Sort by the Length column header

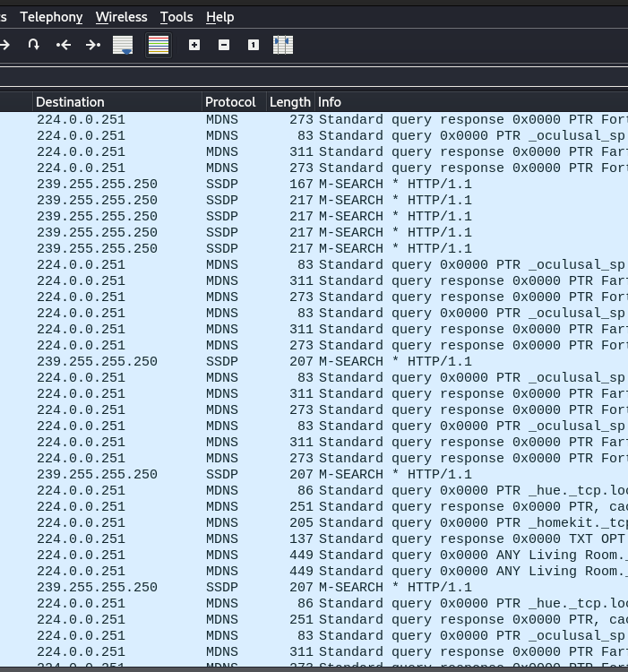click(290, 102)
